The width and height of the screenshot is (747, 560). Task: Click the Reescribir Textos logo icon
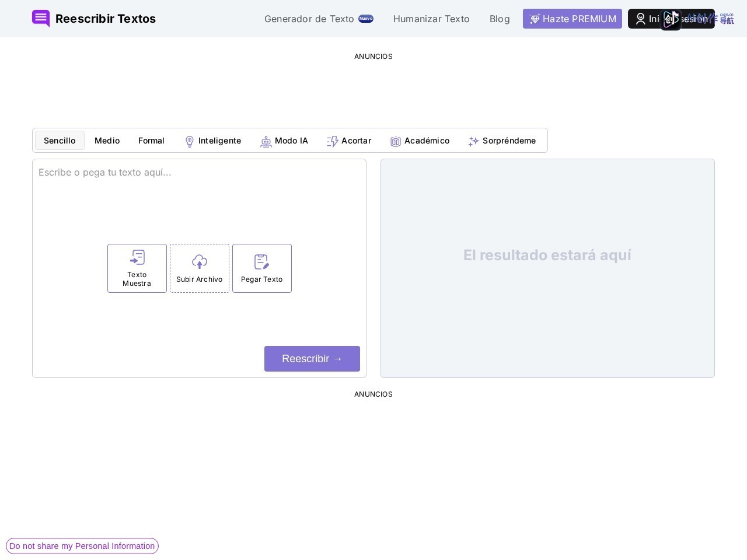click(41, 19)
